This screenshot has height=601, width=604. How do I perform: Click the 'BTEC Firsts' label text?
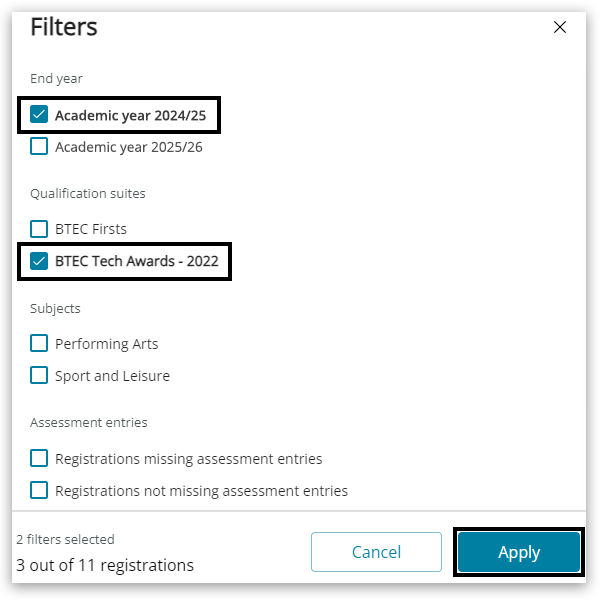click(x=91, y=229)
